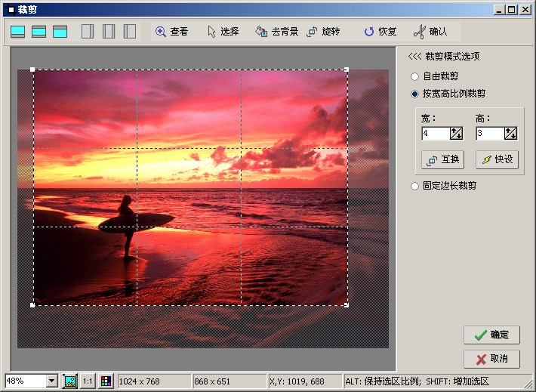The width and height of the screenshot is (536, 392).
Task: Click the first gray vertical layout icon
Action: click(88, 32)
